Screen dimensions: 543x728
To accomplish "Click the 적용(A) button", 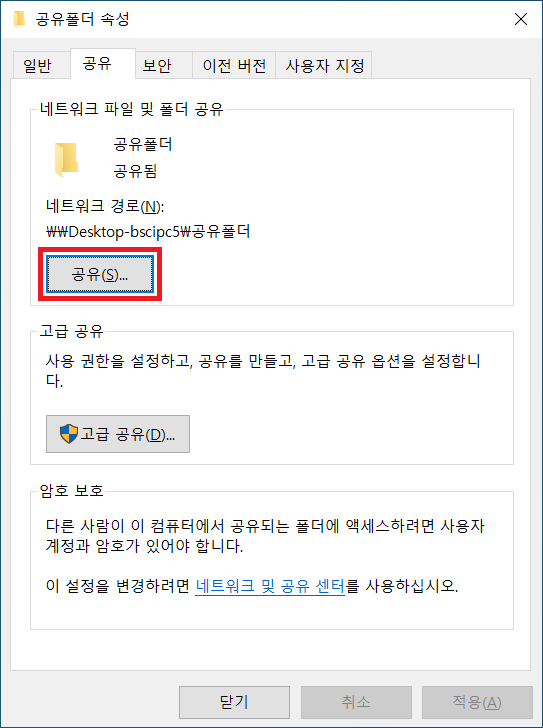I will tap(477, 702).
